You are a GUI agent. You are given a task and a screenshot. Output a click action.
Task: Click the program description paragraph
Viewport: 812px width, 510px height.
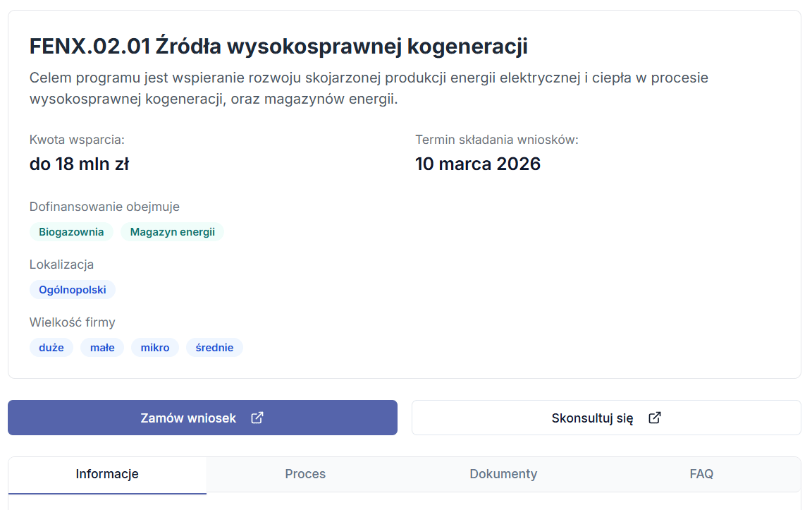coord(369,88)
